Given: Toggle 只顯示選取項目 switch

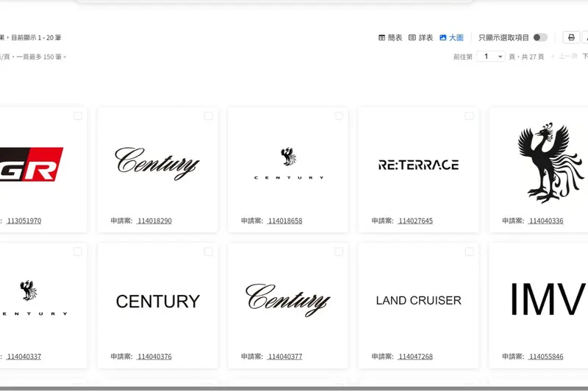Looking at the screenshot, I should 540,38.
